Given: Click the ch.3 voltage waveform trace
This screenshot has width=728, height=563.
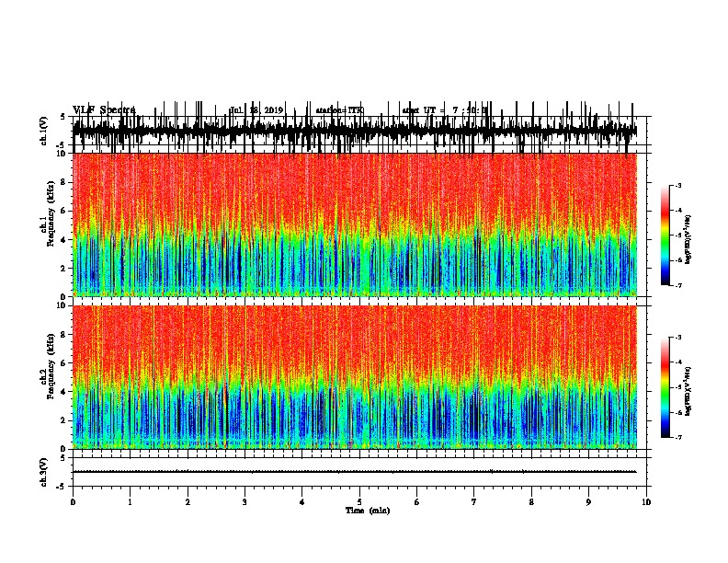Looking at the screenshot, I should [x=354, y=472].
